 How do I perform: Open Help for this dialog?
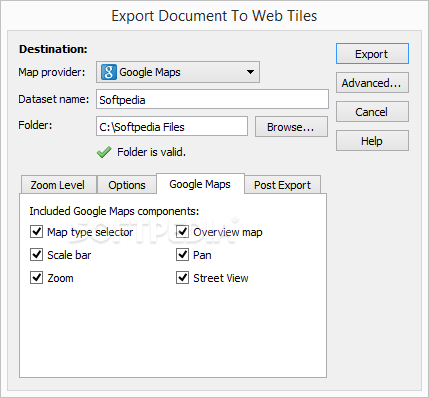tap(372, 141)
